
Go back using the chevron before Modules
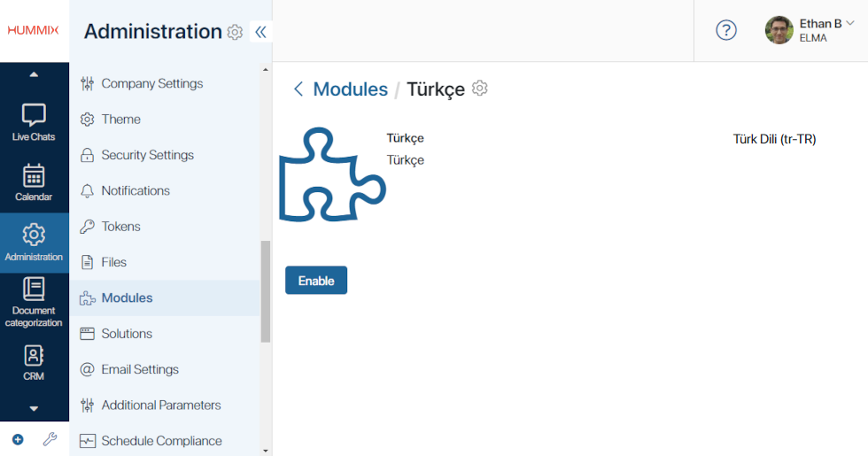(x=298, y=89)
